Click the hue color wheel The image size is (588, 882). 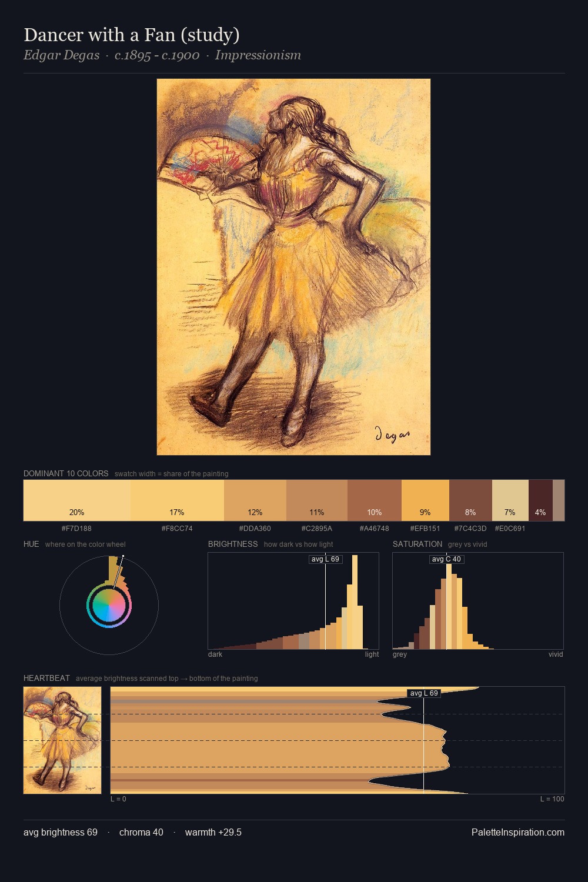click(x=109, y=605)
